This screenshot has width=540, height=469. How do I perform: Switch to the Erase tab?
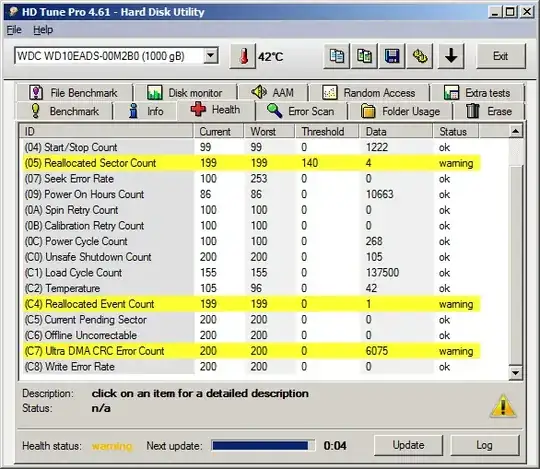coord(489,111)
